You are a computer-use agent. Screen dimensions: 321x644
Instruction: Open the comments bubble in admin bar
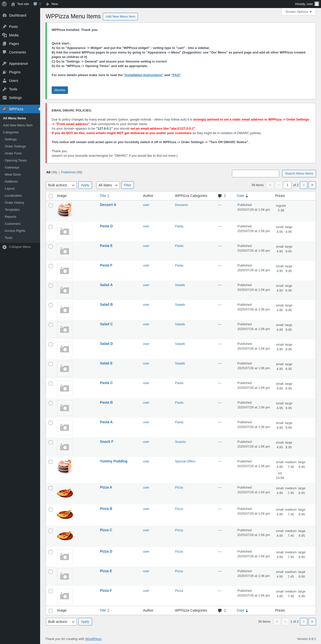35,4
